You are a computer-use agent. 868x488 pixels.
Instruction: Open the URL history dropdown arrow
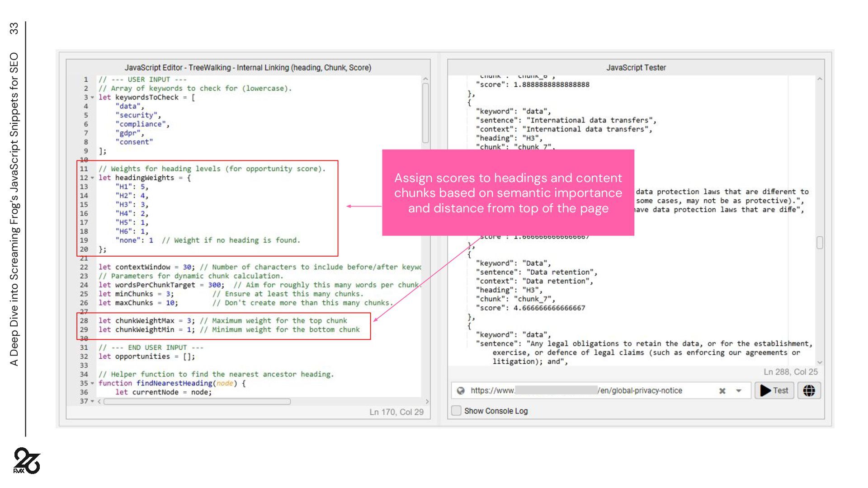click(739, 391)
